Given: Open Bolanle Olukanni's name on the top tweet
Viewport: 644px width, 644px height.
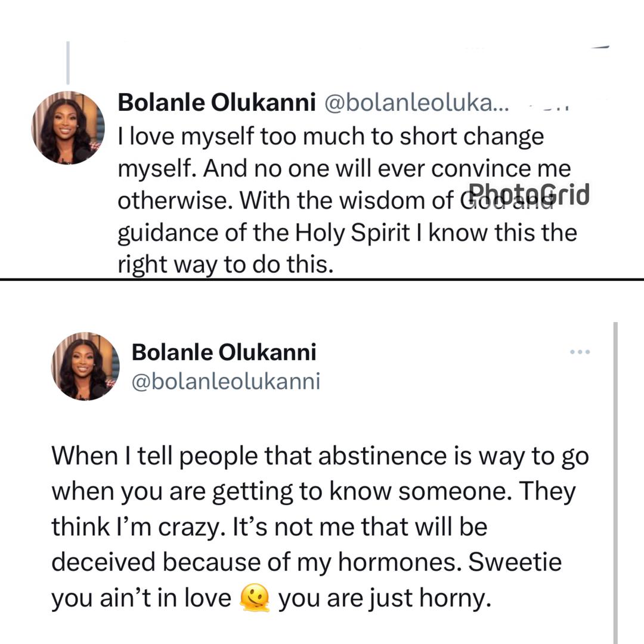Looking at the screenshot, I should (x=216, y=103).
